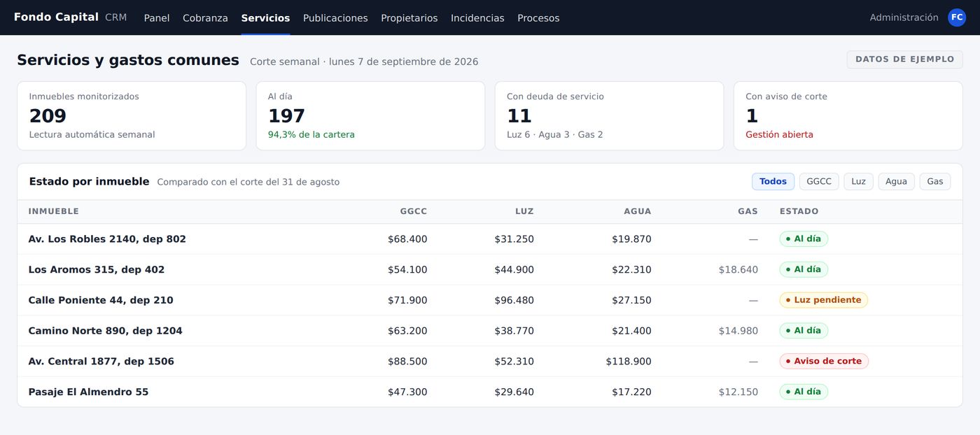
Task: Open the Con aviso de corte card
Action: pyautogui.click(x=848, y=115)
